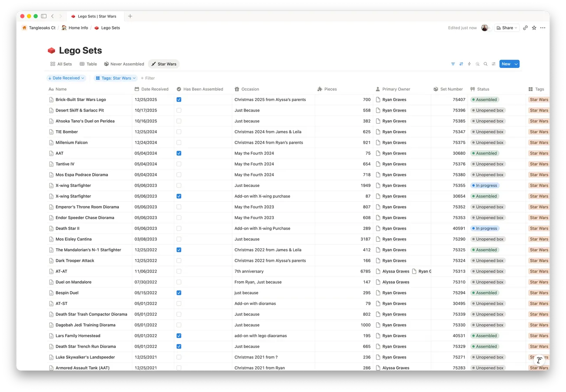Click pieces value 6785 for AT-AT

point(365,271)
